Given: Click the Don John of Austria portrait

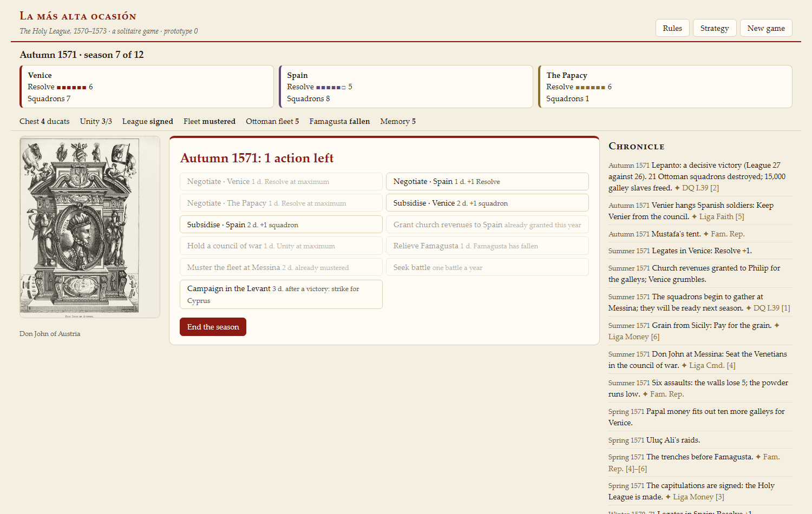Looking at the screenshot, I should click(90, 227).
